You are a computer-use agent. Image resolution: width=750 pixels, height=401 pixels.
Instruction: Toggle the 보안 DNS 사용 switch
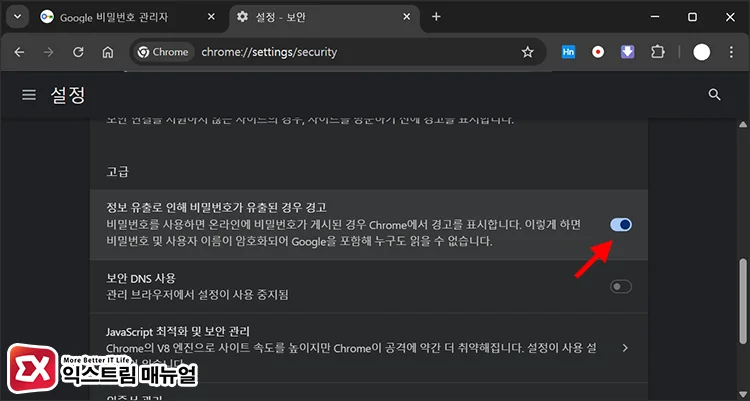621,287
